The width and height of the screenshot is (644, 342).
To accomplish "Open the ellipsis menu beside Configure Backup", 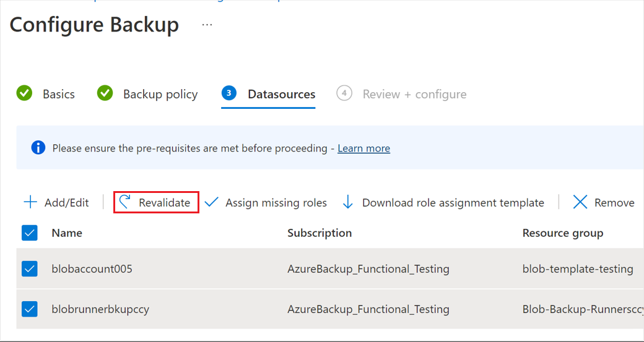I will [207, 25].
